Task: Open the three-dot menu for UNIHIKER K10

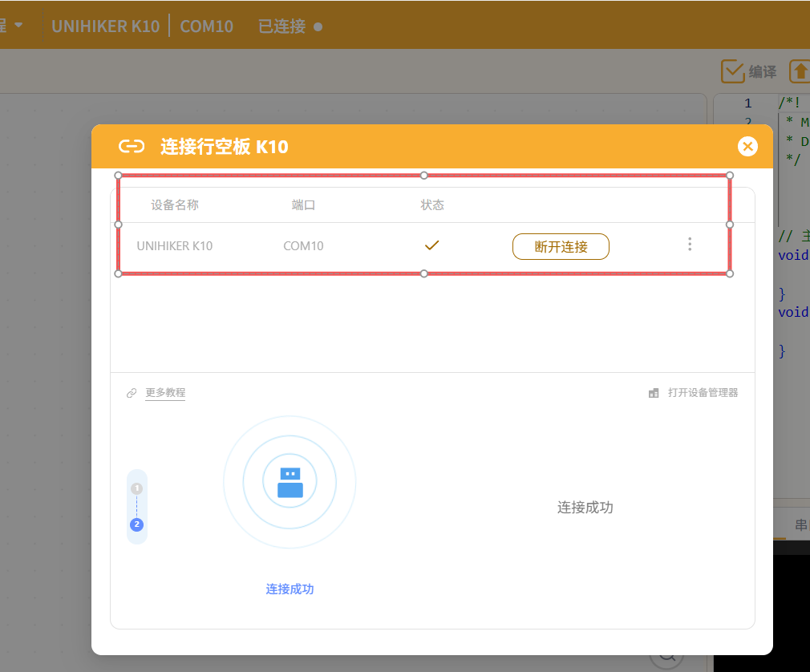Action: 690,245
